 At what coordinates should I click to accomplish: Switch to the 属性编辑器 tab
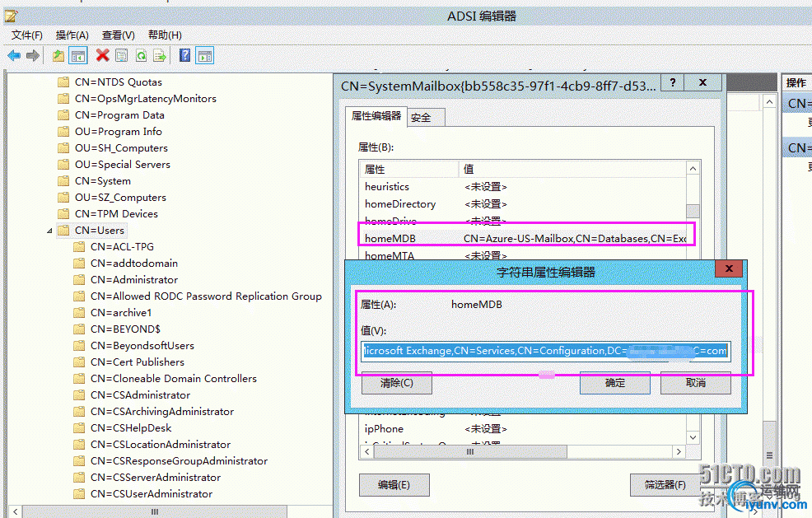tap(376, 115)
